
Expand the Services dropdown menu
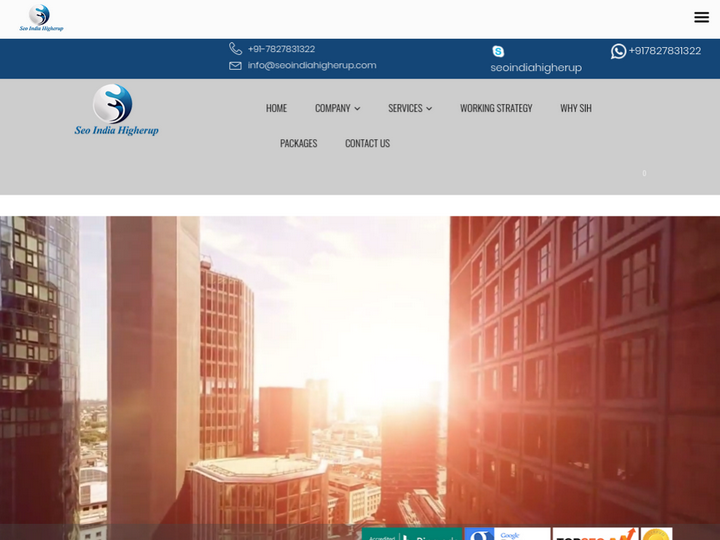point(410,108)
